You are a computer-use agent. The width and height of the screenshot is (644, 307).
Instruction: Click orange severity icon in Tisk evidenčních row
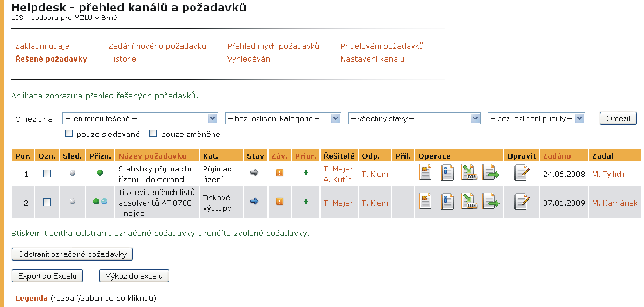[x=279, y=202]
